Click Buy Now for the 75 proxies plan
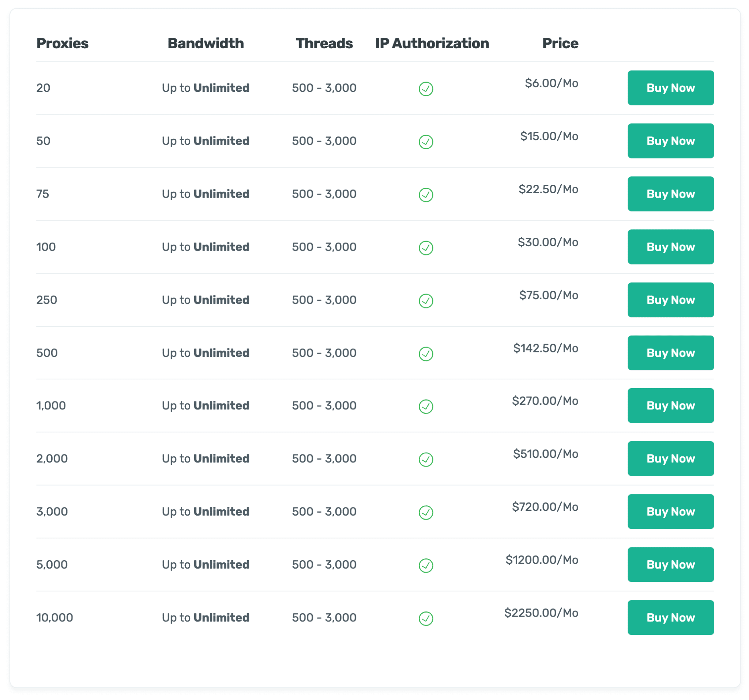 [671, 194]
